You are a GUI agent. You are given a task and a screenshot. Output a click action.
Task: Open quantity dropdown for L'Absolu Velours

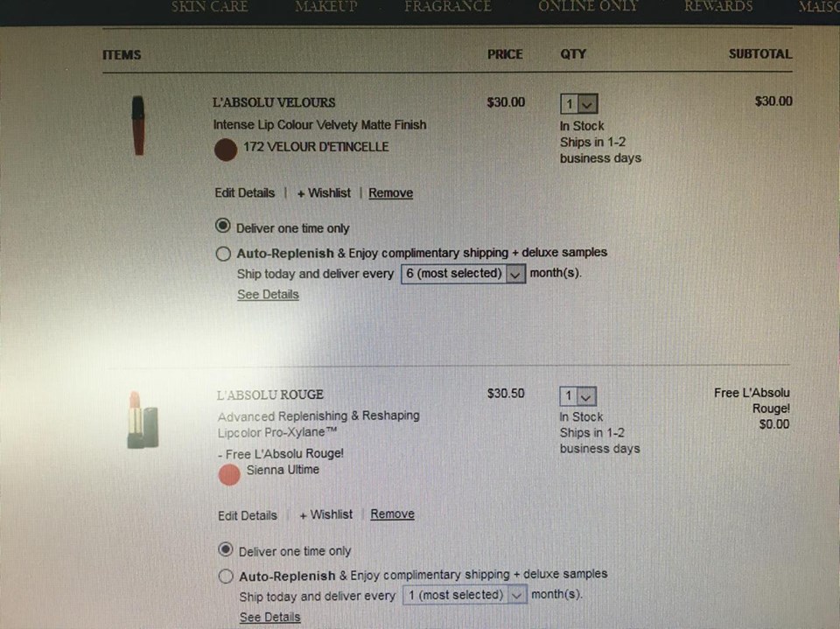point(579,104)
